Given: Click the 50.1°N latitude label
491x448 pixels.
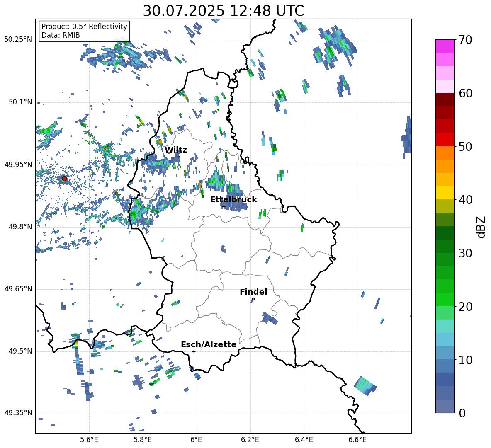Looking at the screenshot, I should click(20, 102).
